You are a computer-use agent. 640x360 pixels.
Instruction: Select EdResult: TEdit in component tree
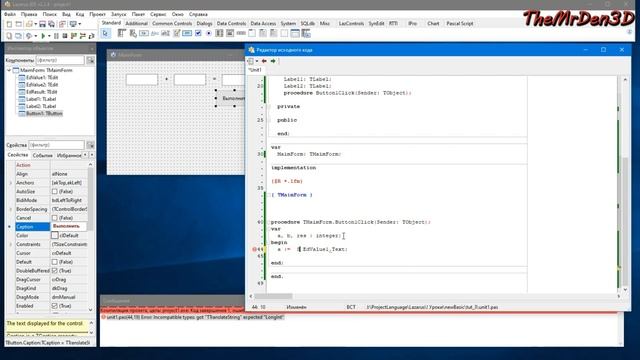click(42, 92)
